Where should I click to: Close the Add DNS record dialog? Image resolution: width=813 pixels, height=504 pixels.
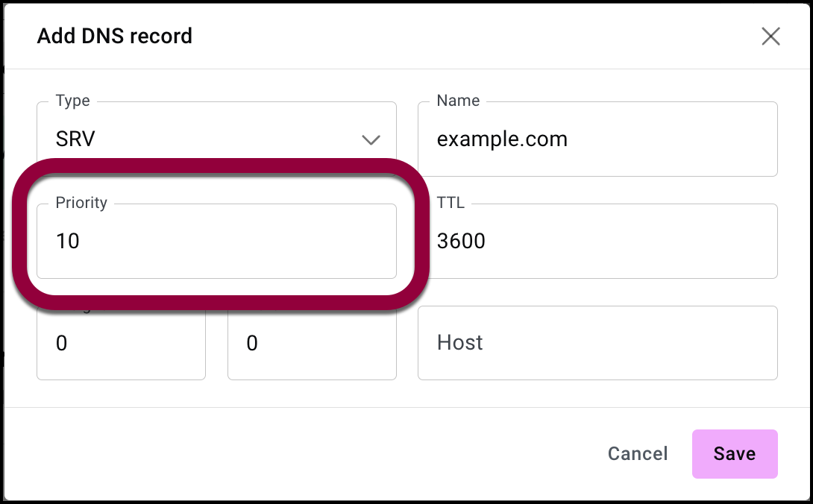point(770,37)
